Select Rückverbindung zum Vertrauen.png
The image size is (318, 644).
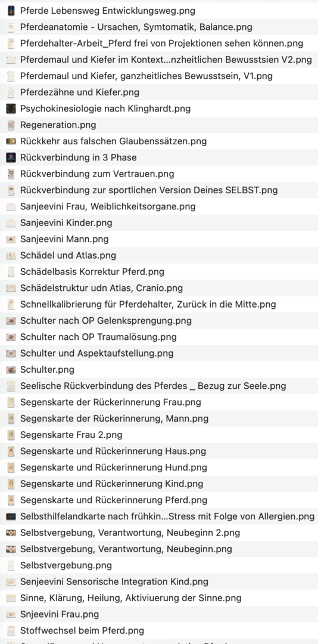pos(159,174)
